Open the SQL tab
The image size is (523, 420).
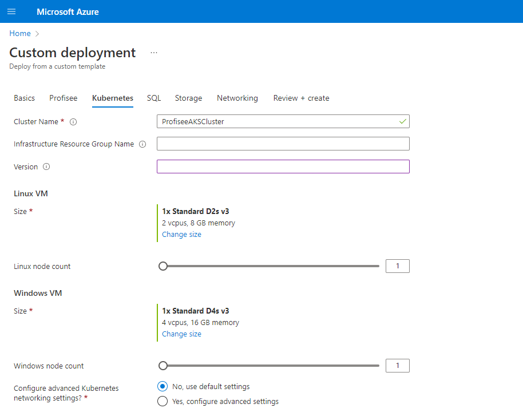click(154, 98)
